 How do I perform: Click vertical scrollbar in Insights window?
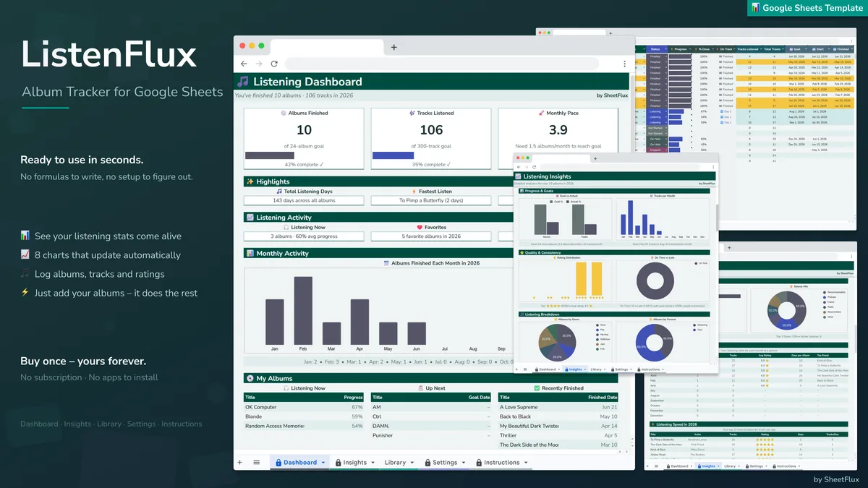coord(717,217)
